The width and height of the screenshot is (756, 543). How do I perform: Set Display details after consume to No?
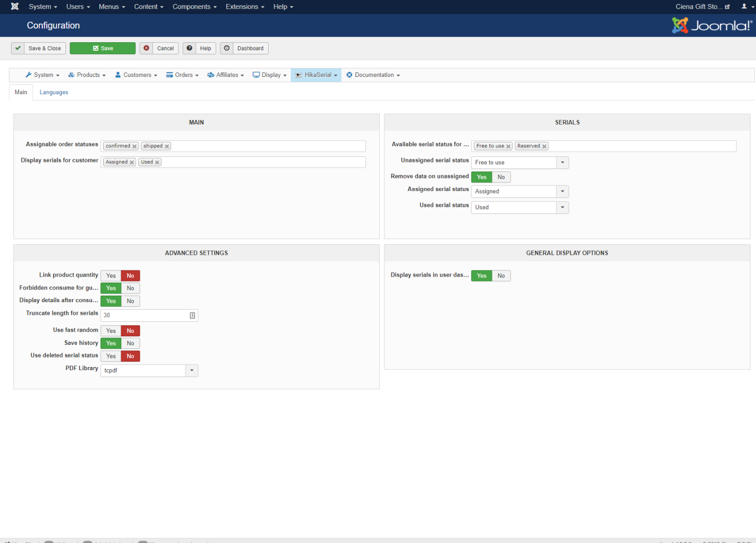[x=131, y=301]
